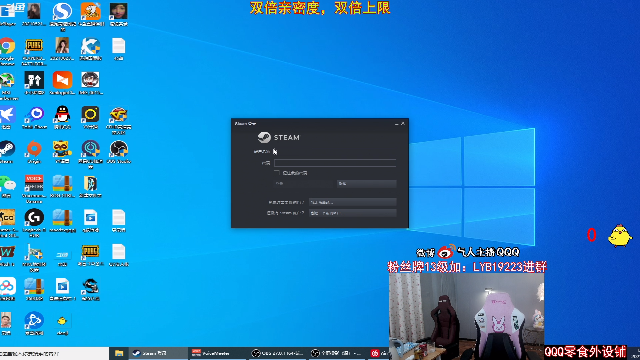
Task: Click the password field in Steam login
Action: click(x=335, y=163)
